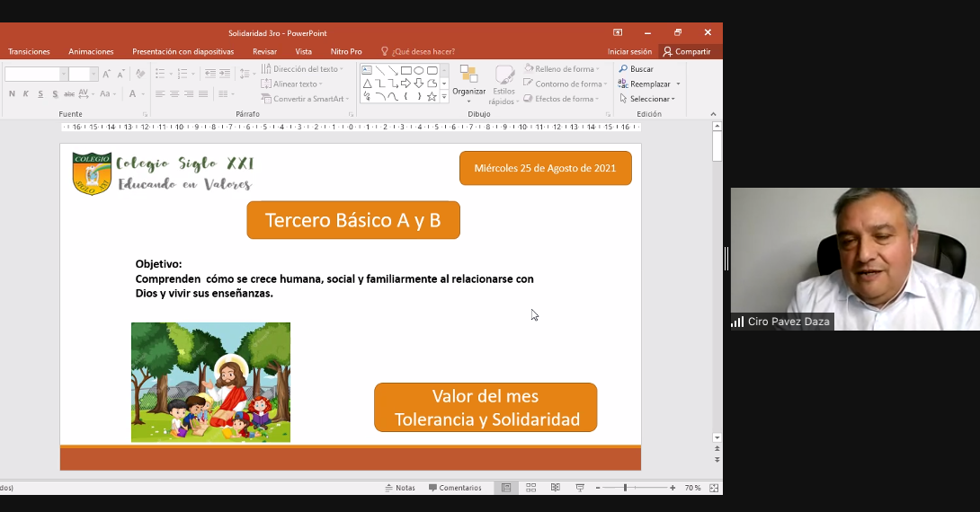The image size is (980, 512).
Task: Start slideshow from status bar icon
Action: [x=580, y=488]
